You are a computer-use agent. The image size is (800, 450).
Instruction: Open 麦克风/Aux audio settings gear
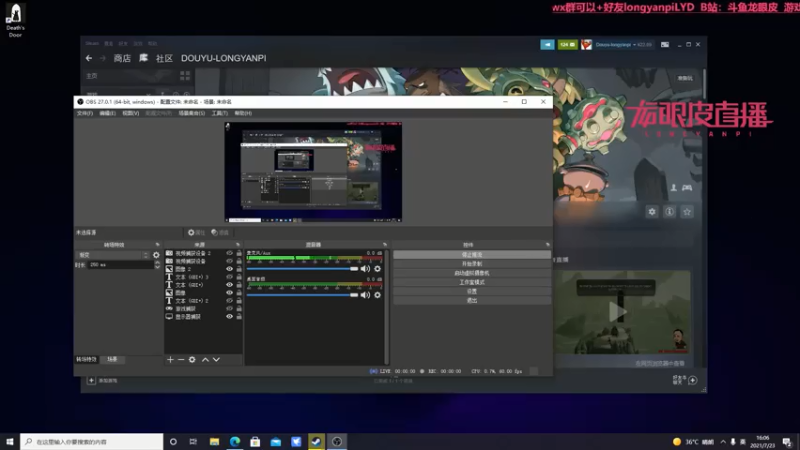(378, 269)
